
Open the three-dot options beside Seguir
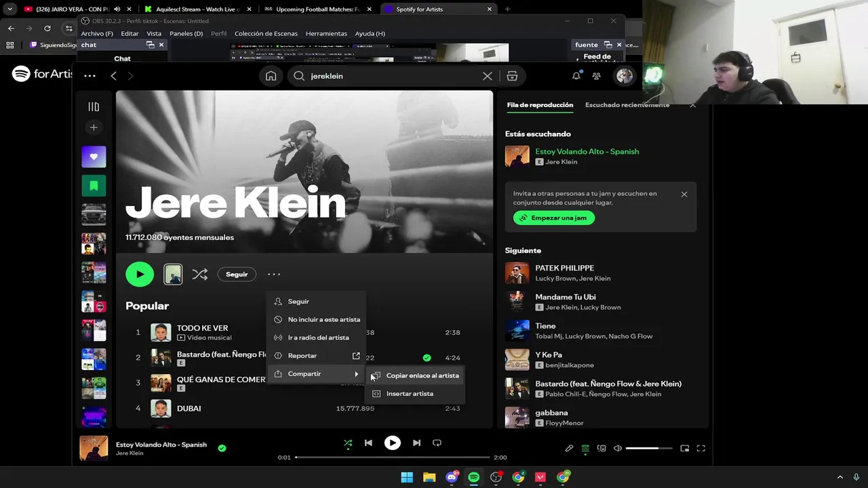pos(274,274)
